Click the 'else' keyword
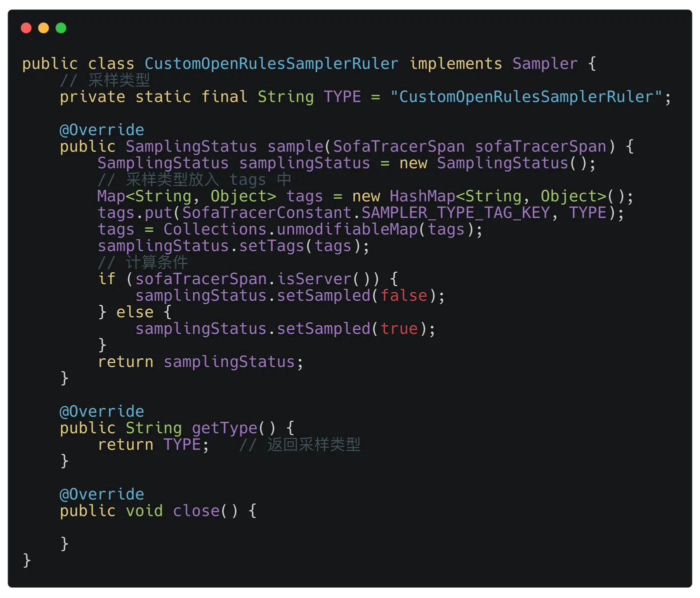700x598 pixels. (135, 312)
